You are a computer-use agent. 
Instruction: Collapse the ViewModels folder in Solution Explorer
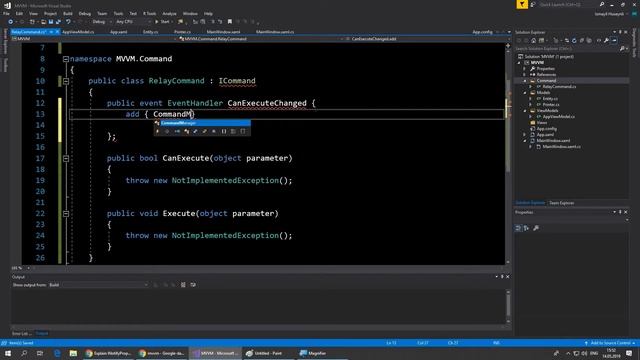(x=525, y=111)
